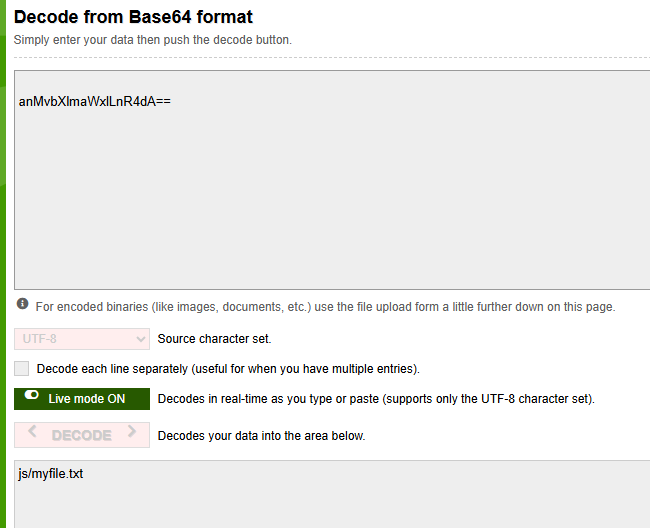Click the anMvbXlmaWxlLnR4dA== encoded text
The height and width of the screenshot is (528, 650).
click(x=95, y=102)
